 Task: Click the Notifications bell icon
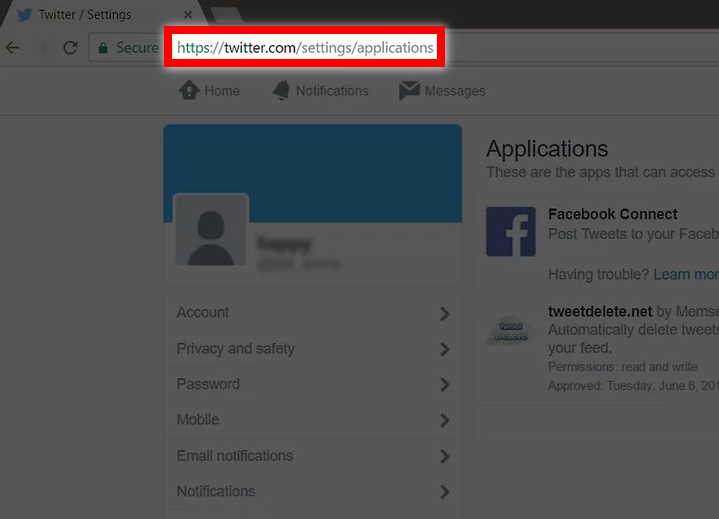click(x=281, y=90)
